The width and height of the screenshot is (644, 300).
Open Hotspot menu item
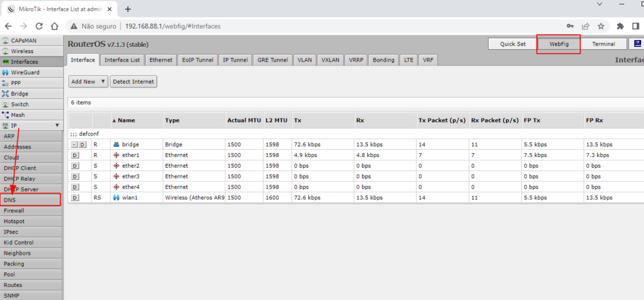(x=31, y=221)
